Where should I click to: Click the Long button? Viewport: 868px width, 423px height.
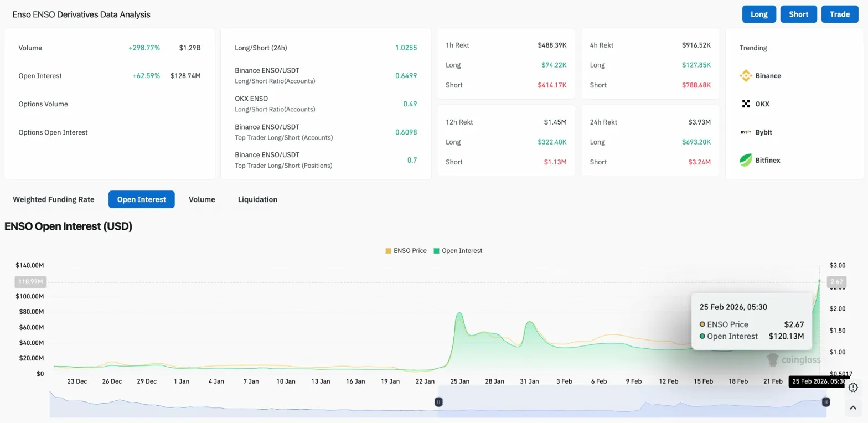(x=759, y=14)
